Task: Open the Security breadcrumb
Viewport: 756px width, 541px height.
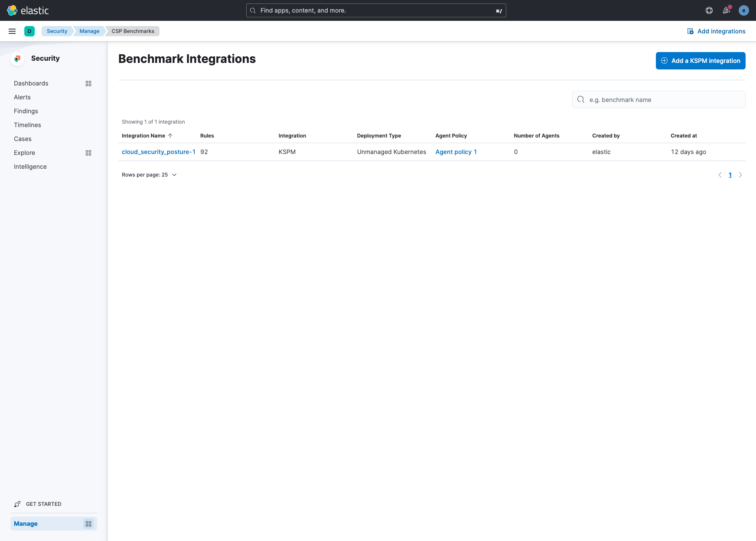Action: (x=56, y=31)
